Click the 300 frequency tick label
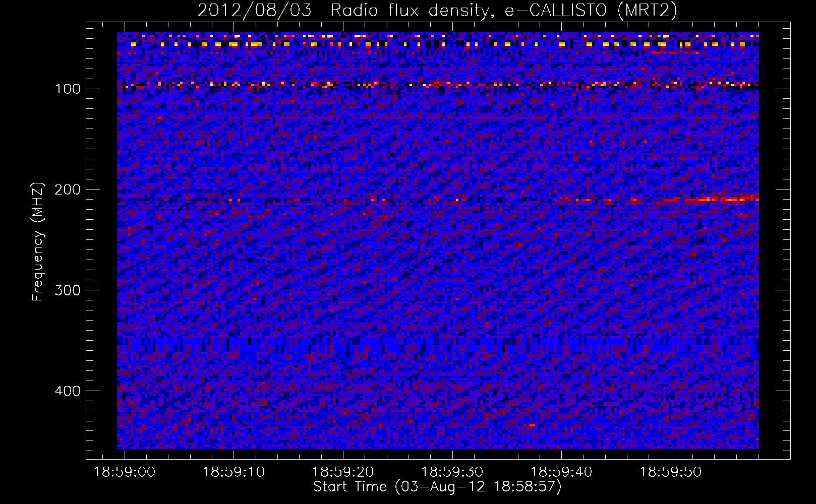 click(68, 290)
